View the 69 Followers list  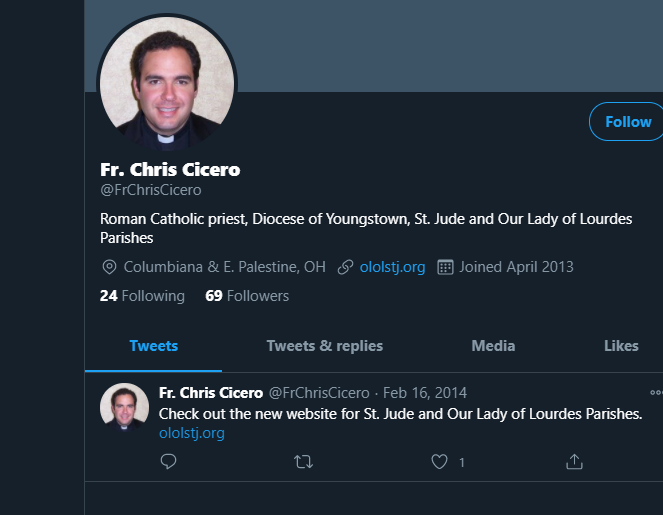tap(247, 296)
